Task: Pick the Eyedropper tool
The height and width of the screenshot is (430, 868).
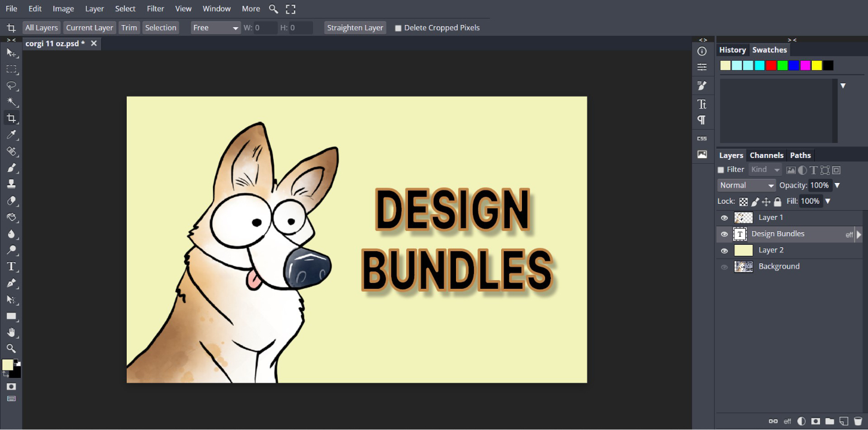Action: pos(11,135)
